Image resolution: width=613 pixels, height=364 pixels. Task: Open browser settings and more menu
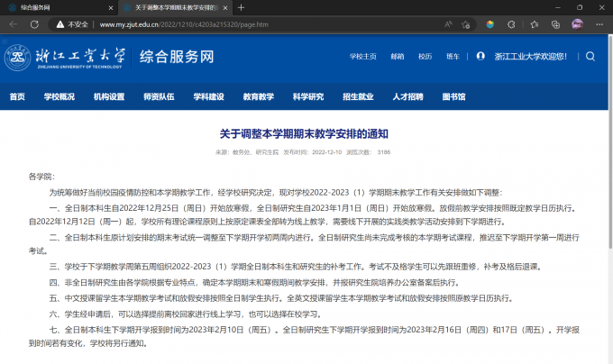[x=600, y=24]
